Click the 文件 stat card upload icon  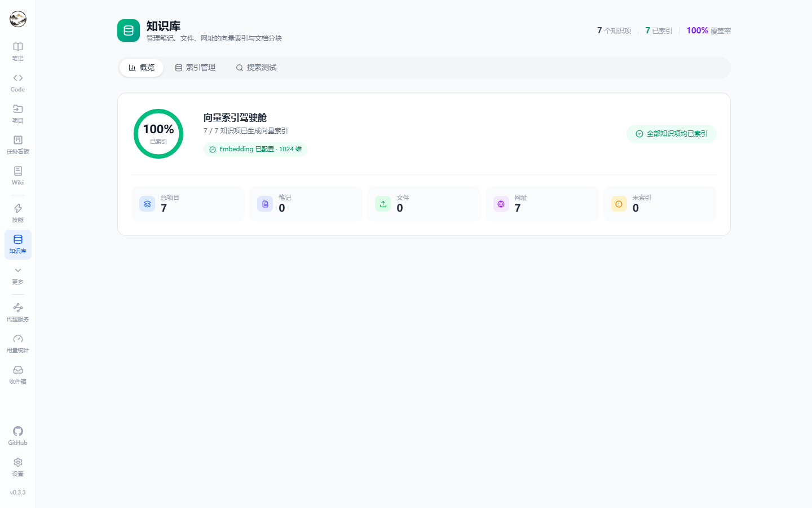(383, 204)
